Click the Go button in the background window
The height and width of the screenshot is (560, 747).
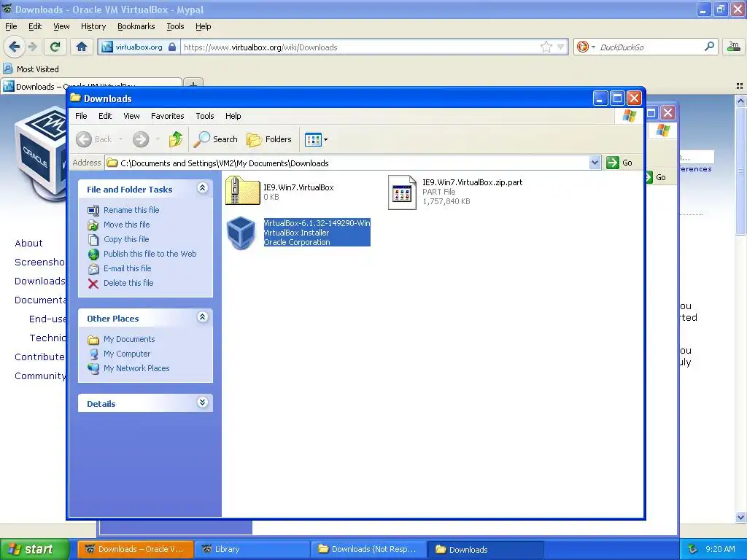(x=657, y=177)
